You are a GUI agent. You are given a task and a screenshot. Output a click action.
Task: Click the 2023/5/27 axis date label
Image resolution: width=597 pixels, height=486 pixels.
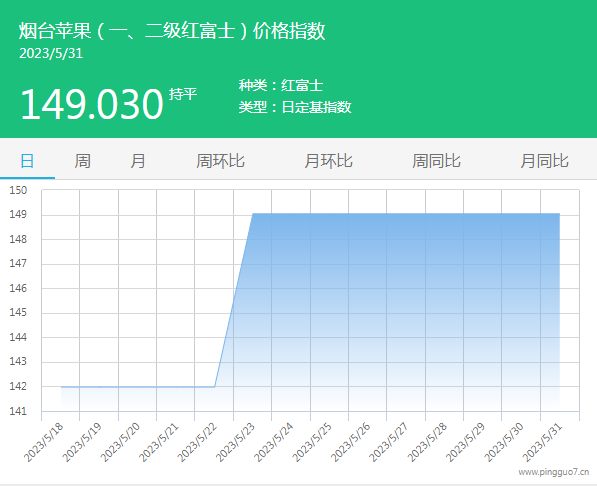tap(389, 442)
